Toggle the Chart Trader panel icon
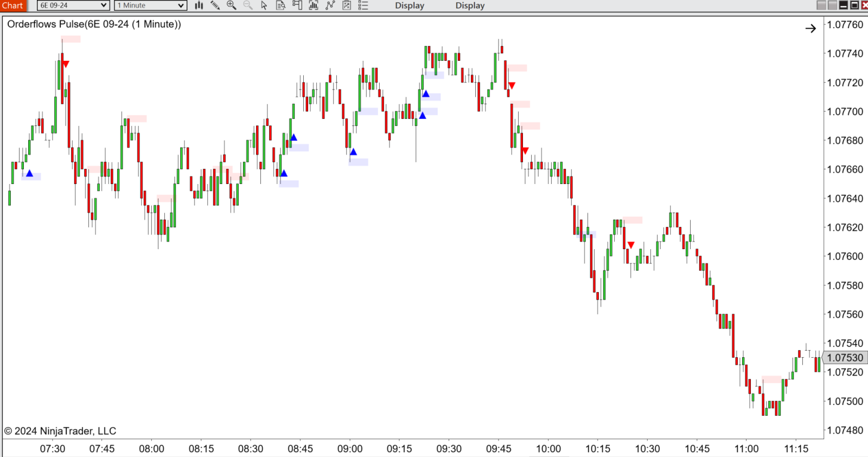Viewport: 868px width, 457px height. click(x=297, y=5)
